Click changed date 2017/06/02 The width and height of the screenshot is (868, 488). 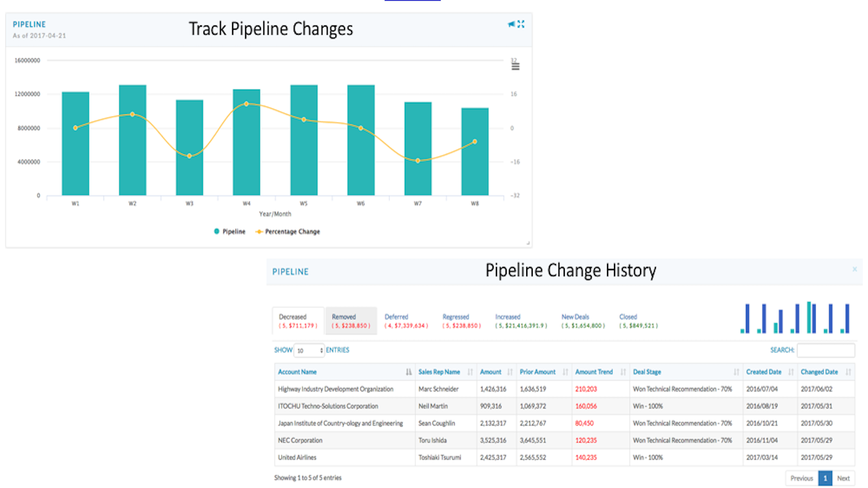pyautogui.click(x=816, y=389)
